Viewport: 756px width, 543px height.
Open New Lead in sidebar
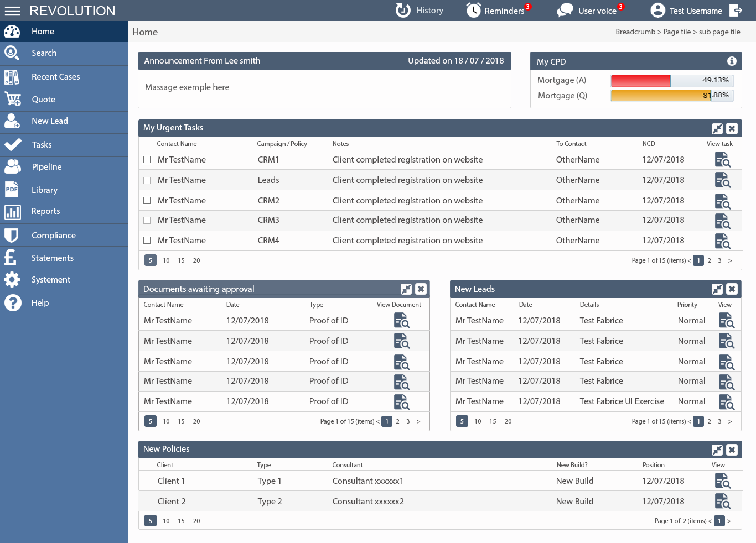click(x=64, y=121)
